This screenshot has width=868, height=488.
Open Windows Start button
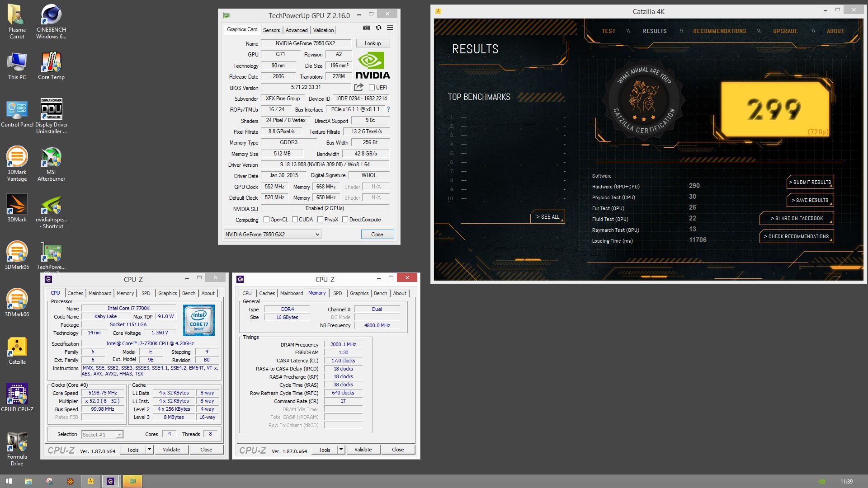click(8, 482)
